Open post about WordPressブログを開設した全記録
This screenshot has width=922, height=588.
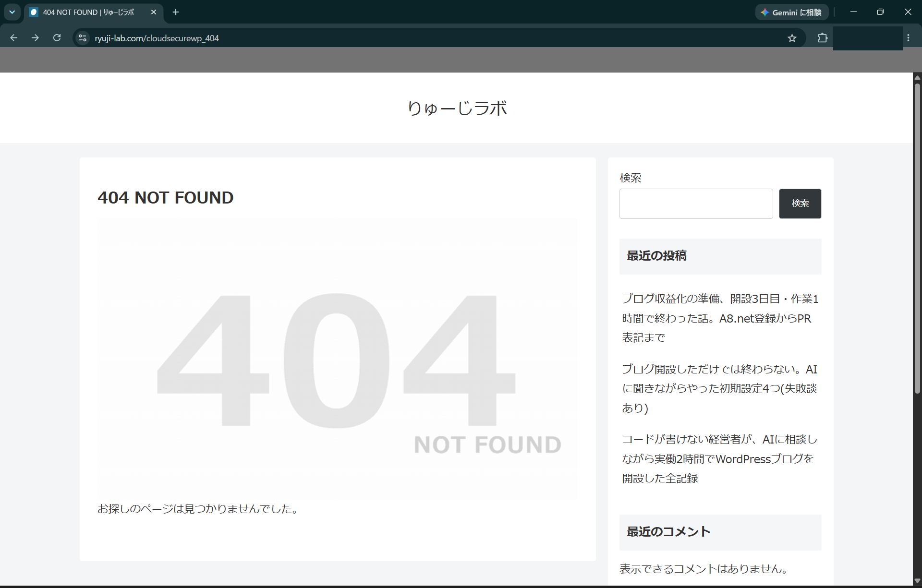[719, 459]
